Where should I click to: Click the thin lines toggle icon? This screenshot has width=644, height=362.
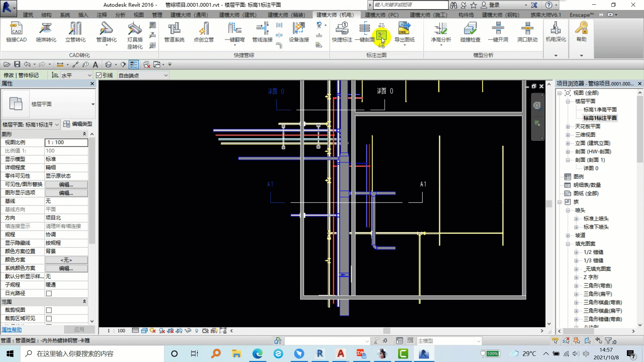pyautogui.click(x=133, y=64)
